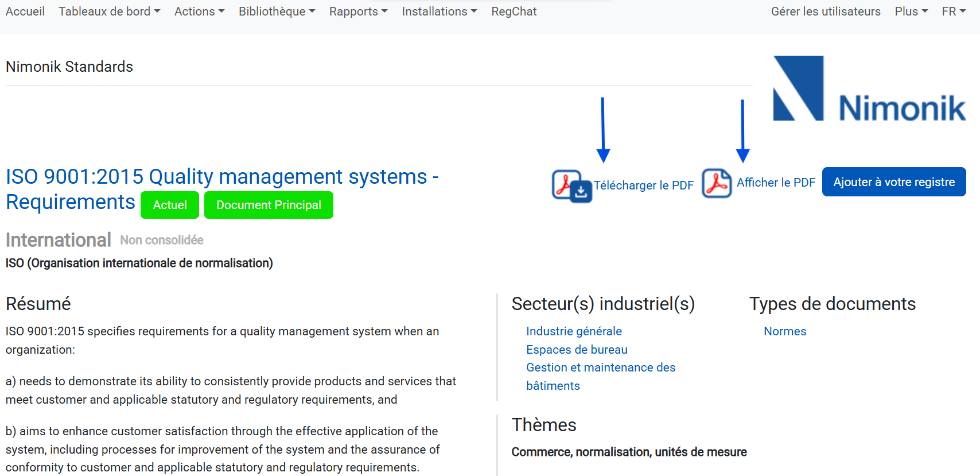
Task: Open Gérer les utilisateurs
Action: 826,11
